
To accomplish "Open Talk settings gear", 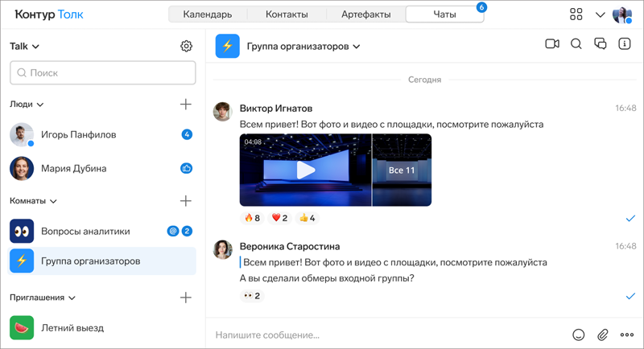I will point(187,47).
